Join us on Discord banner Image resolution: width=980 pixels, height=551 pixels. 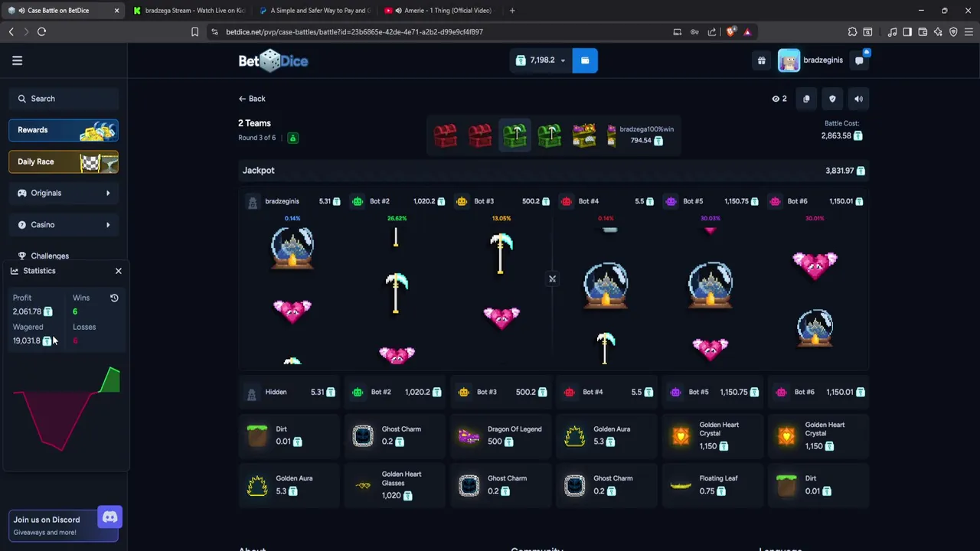pos(64,525)
